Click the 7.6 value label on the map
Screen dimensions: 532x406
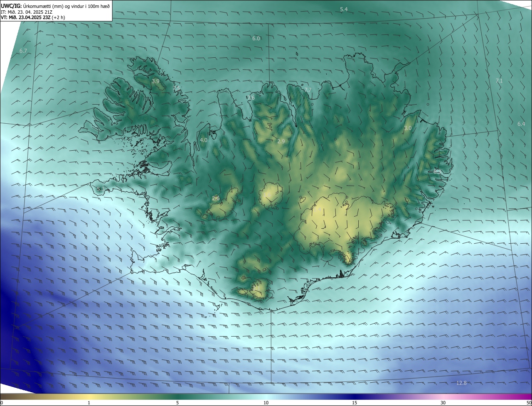[251, 98]
